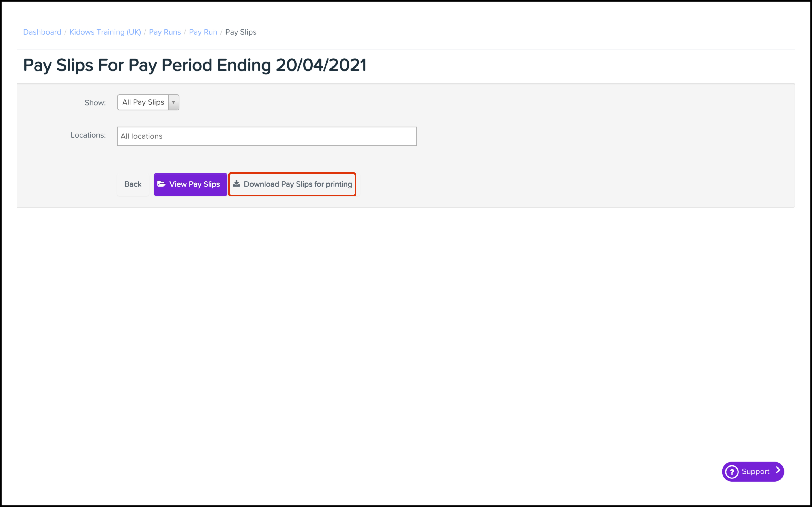Image resolution: width=812 pixels, height=507 pixels.
Task: Click the download icon beside Download Pay Slips
Action: pyautogui.click(x=237, y=183)
